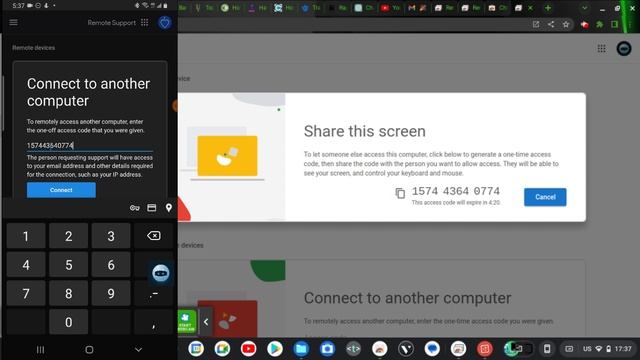This screenshot has width=640, height=360.
Task: Click the access code input field
Action: [90, 145]
